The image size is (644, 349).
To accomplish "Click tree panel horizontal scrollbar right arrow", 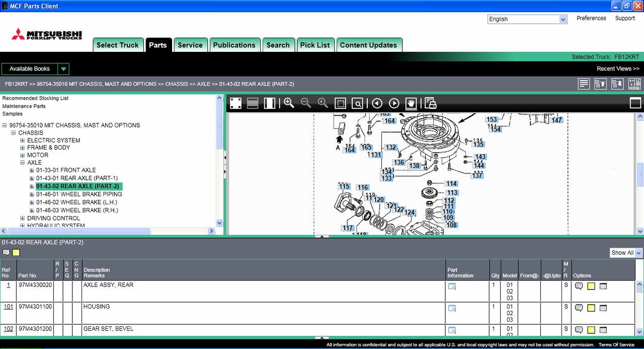I will [212, 231].
